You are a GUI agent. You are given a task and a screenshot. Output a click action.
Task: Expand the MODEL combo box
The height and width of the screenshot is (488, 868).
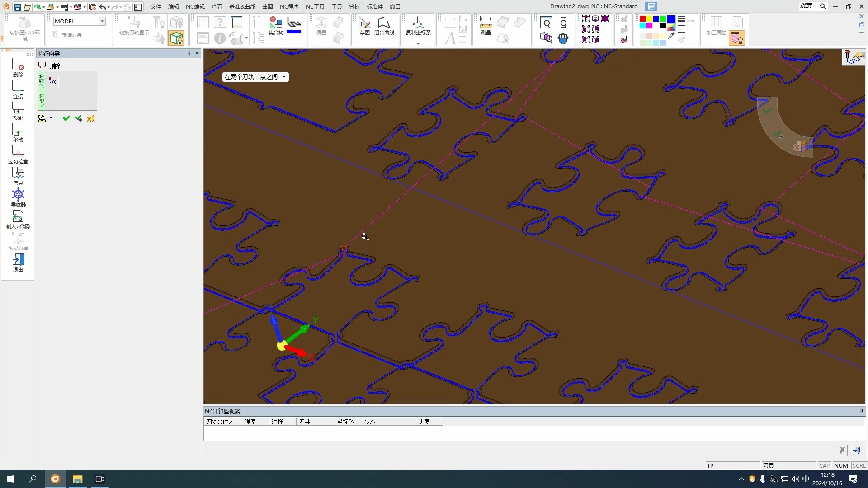(102, 21)
